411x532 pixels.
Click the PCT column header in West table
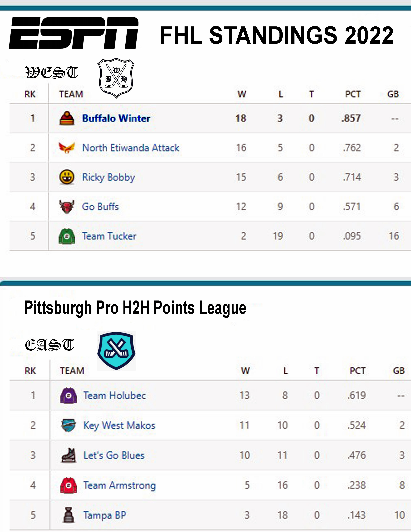point(353,94)
